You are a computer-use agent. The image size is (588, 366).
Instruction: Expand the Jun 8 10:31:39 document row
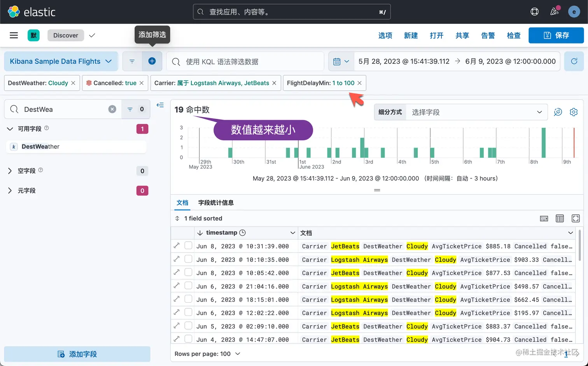pos(177,246)
